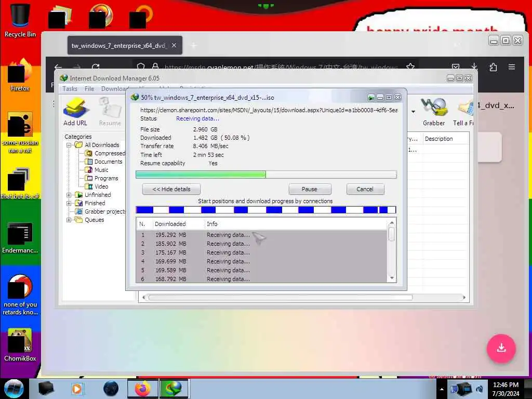Click the connections list scroll down arrow
This screenshot has height=399, width=532.
(x=392, y=278)
